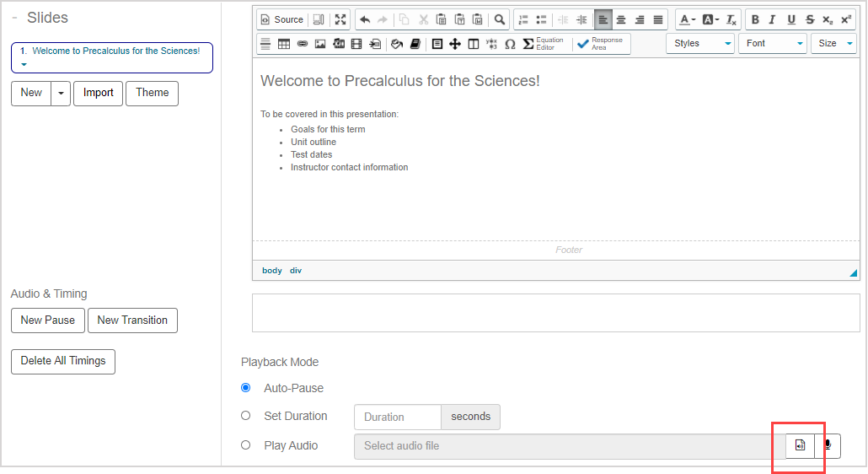Insert a table using table icon

[x=284, y=44]
